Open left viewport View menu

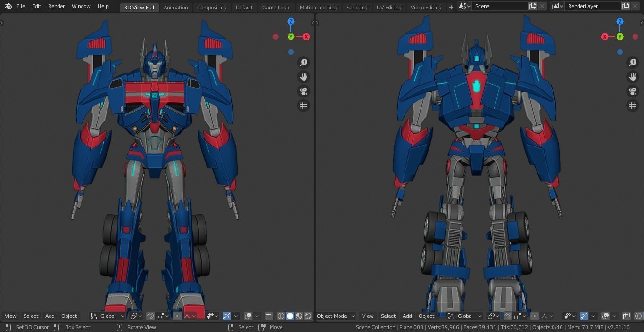click(10, 316)
